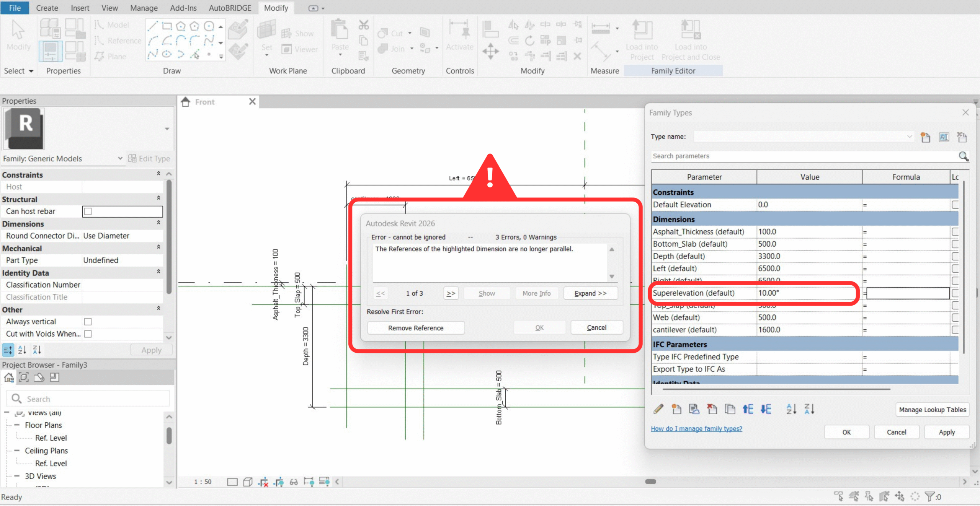Enable the Always vertical checkbox
Screen dimensions: 980x506
88,322
